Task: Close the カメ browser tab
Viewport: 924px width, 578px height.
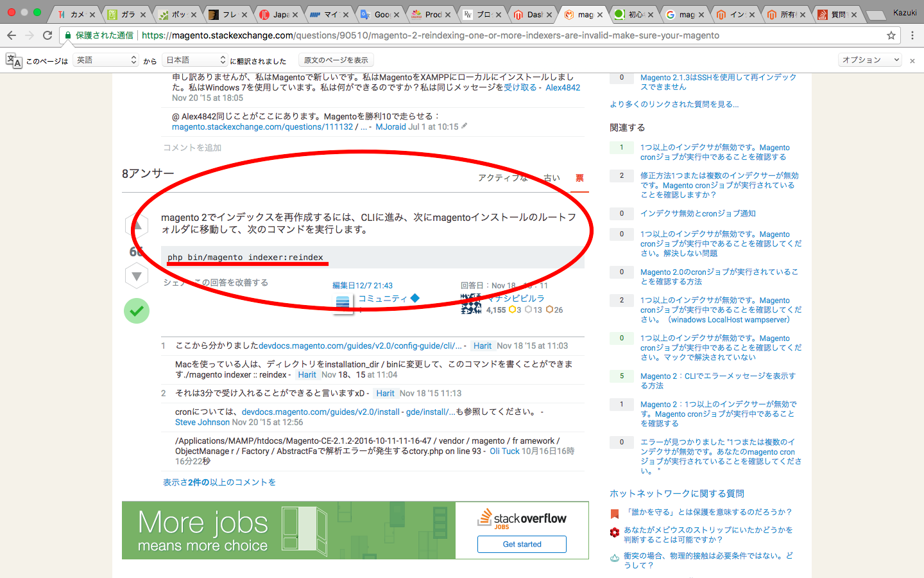Action: (92, 14)
